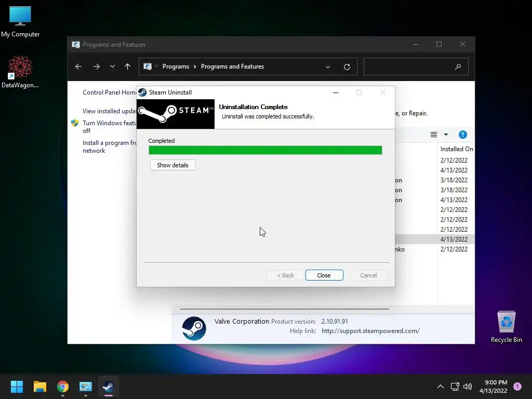Viewport: 532px width, 399px height.
Task: Click the Control Panel icon in address bar
Action: tap(148, 66)
